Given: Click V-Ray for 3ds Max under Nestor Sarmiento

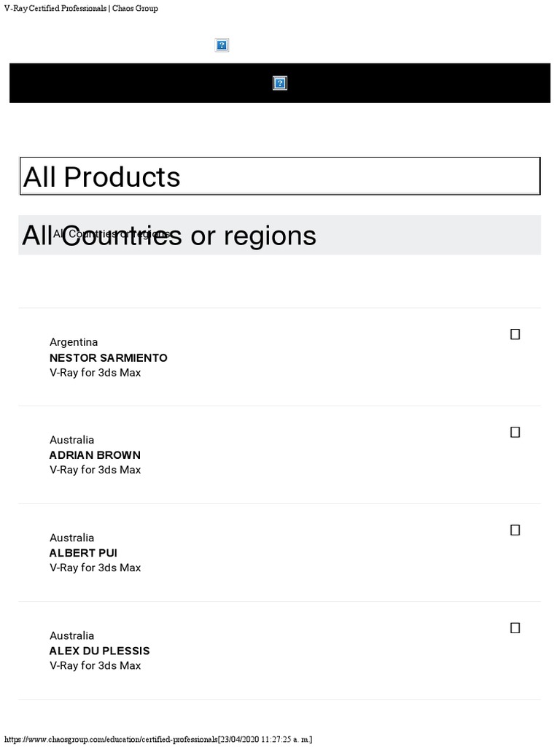Looking at the screenshot, I should point(95,373).
